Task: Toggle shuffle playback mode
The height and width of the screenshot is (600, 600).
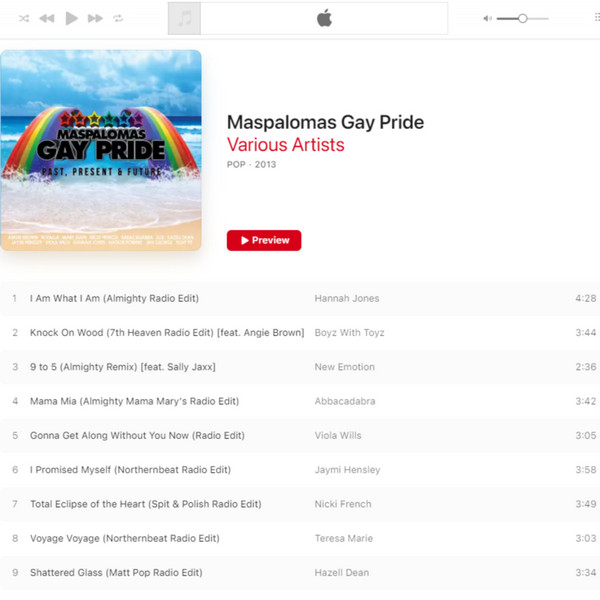Action: (x=24, y=18)
